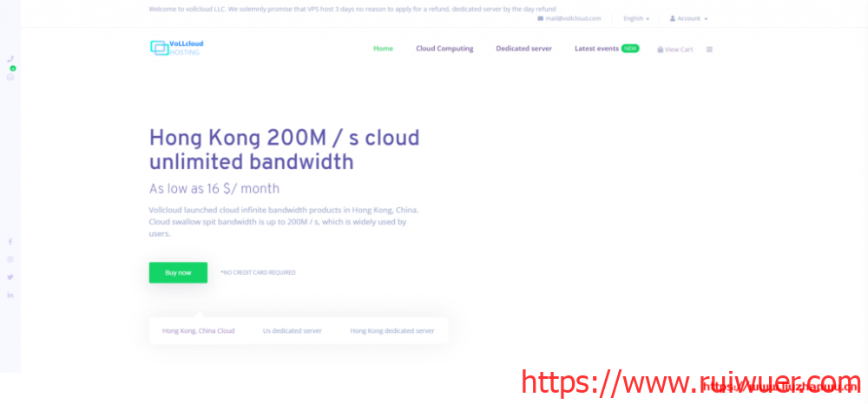Open the LinkedIn social icon
Viewport: 868px width, 404px height.
tap(10, 295)
